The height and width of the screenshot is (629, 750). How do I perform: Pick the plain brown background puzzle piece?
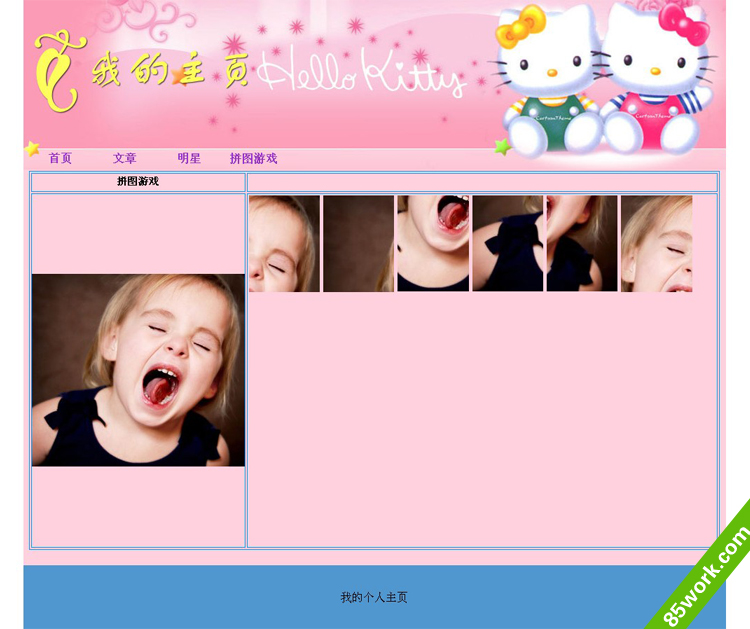click(359, 243)
